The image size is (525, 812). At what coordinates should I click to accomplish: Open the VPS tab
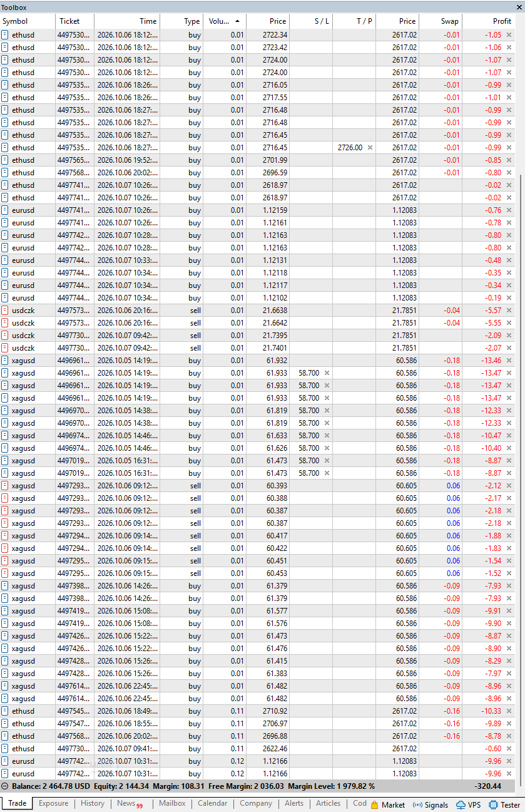469,804
